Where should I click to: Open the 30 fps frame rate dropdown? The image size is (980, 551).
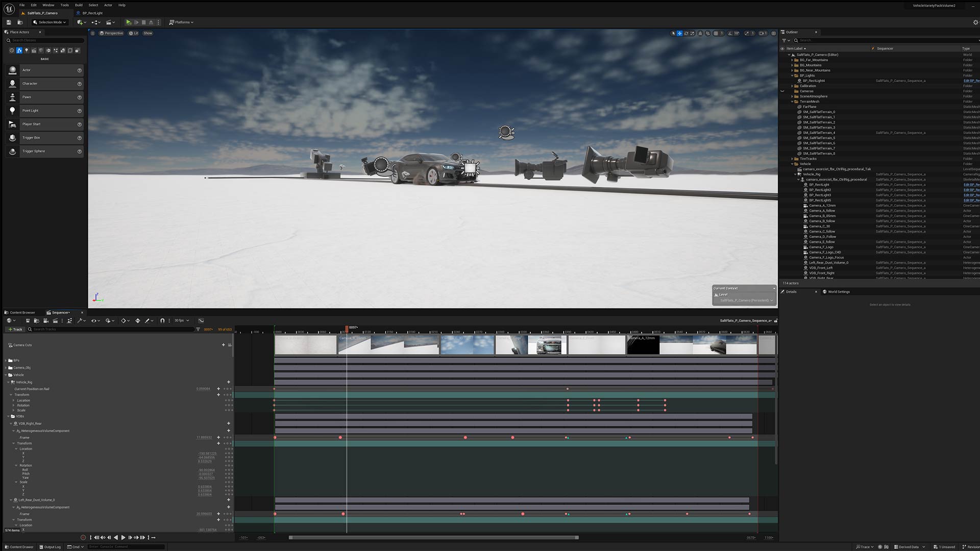pos(181,321)
